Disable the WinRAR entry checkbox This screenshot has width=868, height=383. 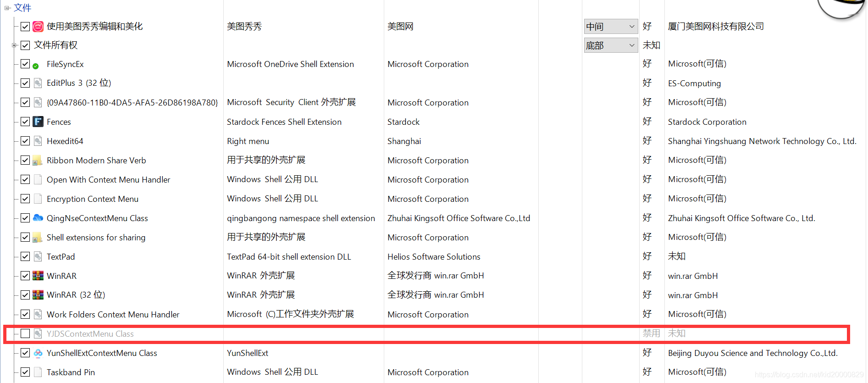pyautogui.click(x=25, y=276)
